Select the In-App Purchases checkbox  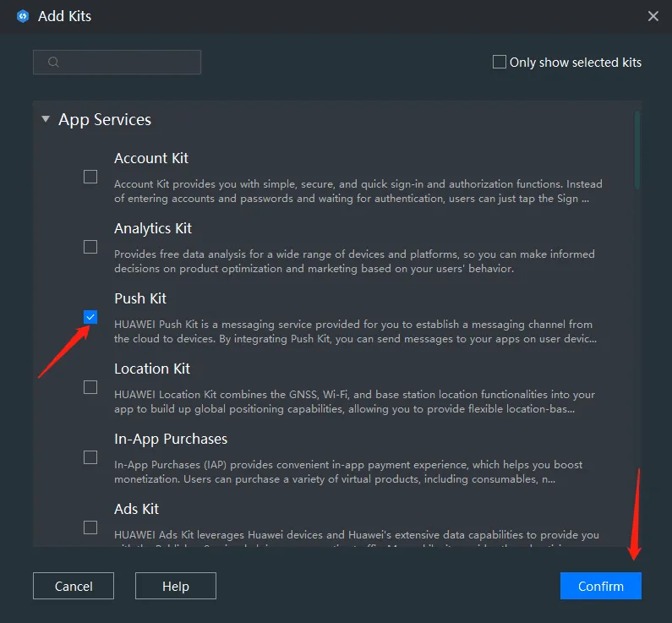point(90,457)
